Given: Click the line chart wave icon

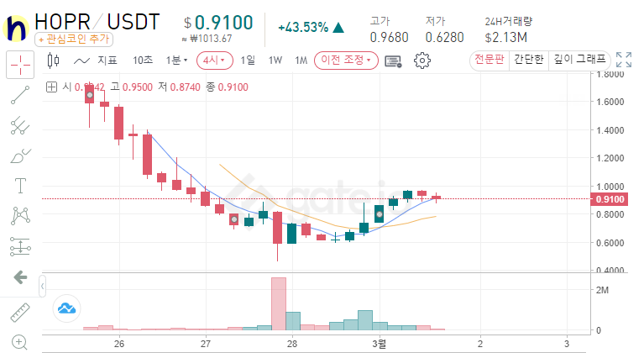Looking at the screenshot, I should pos(81,61).
